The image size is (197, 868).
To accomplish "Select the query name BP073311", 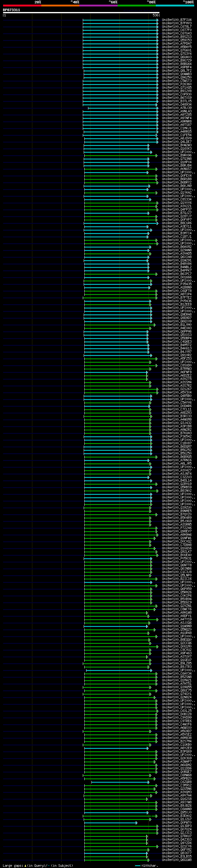I will click(11, 10).
